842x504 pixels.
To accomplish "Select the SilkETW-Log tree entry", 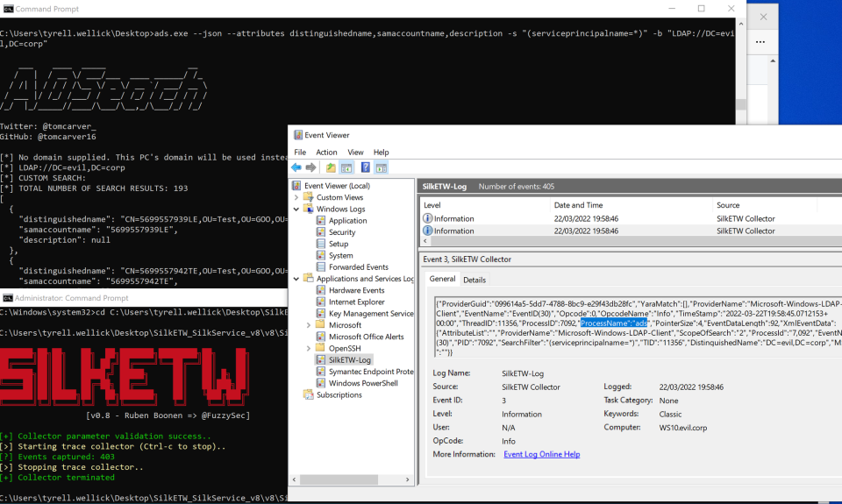I will [350, 359].
